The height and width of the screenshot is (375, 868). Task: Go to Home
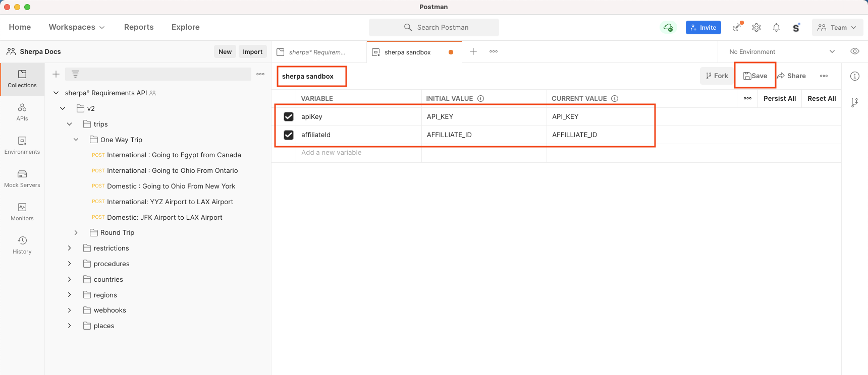[20, 27]
